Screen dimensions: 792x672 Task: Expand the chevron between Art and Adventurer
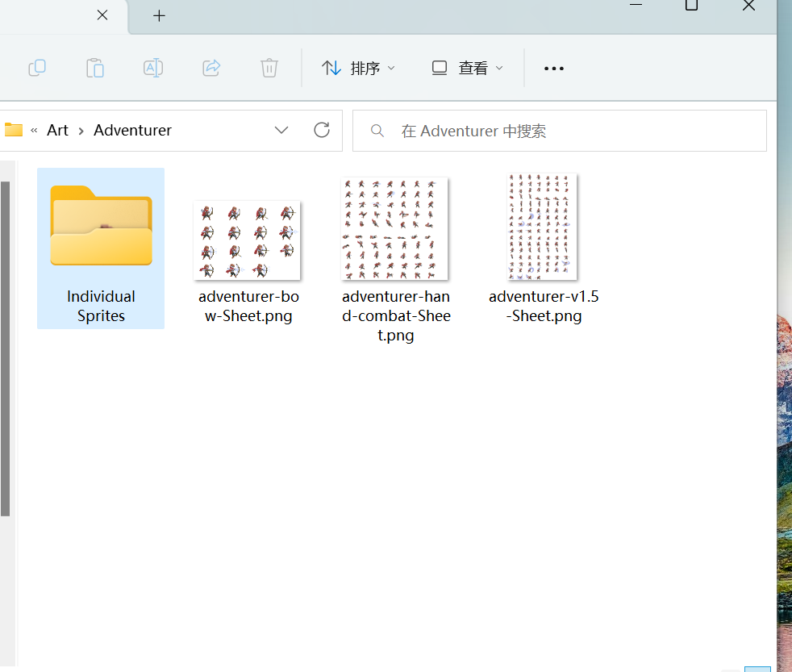pyautogui.click(x=81, y=131)
